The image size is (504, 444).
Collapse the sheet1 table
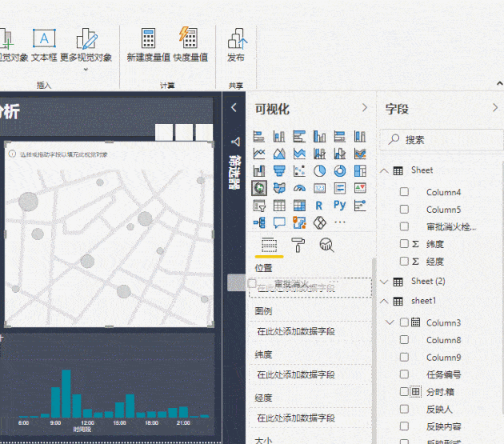coord(384,302)
